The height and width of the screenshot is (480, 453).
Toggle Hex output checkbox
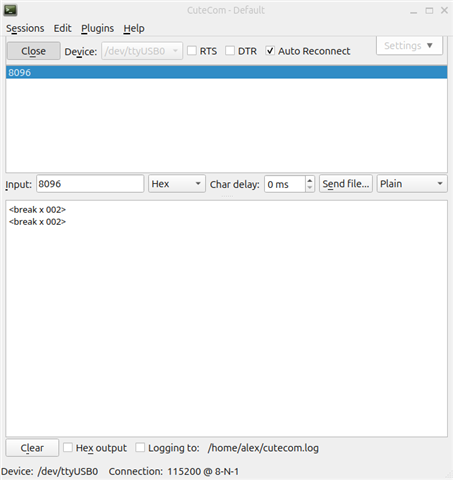tap(68, 447)
